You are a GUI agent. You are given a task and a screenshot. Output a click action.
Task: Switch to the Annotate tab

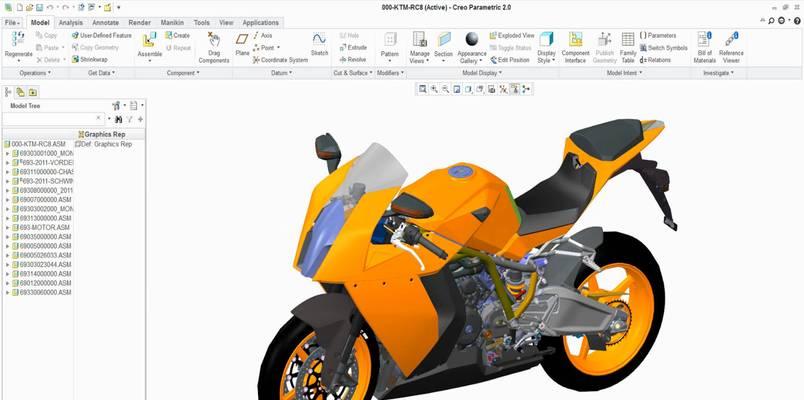pos(106,23)
